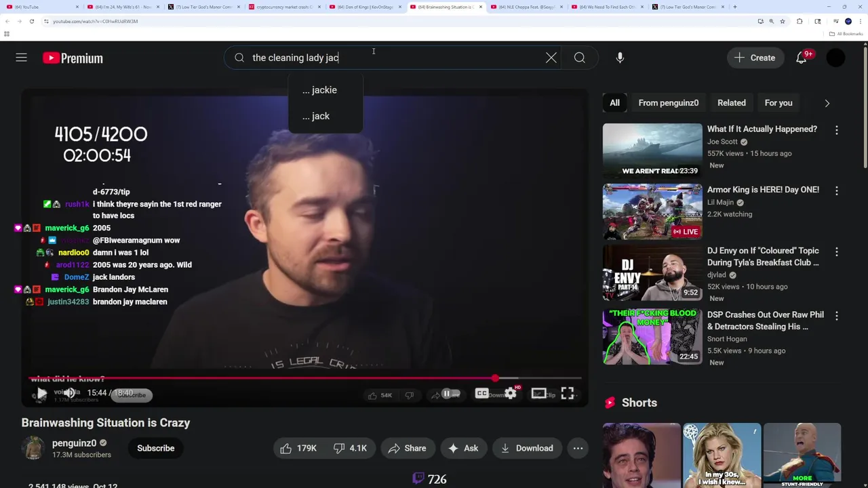This screenshot has width=868, height=488.
Task: Click the progress bar scrubber dot
Action: [495, 378]
